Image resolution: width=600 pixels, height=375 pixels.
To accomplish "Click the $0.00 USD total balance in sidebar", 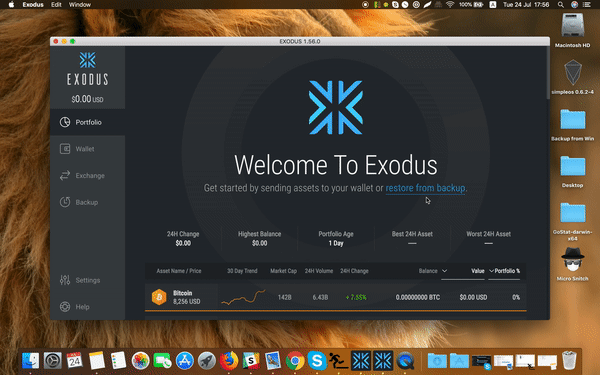I will point(87,99).
